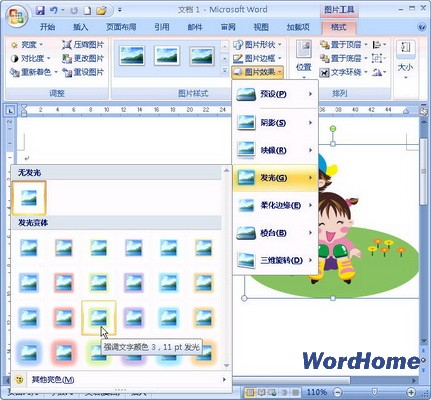Click the Office button logo
The image size is (431, 400).
[17, 16]
